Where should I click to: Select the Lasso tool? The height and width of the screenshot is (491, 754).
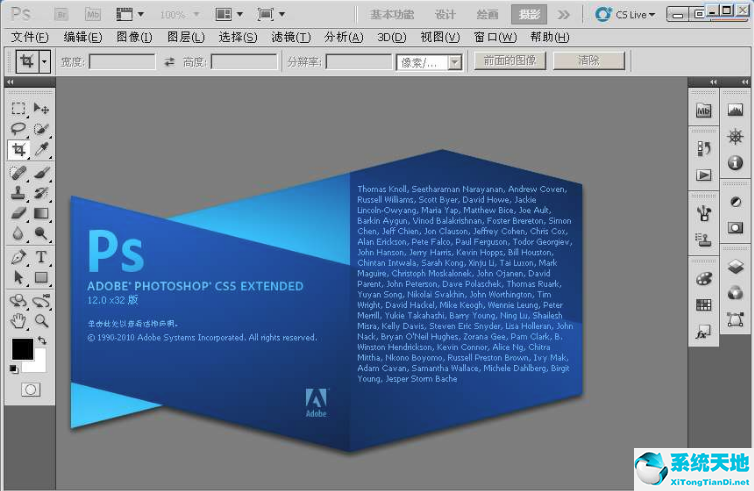click(18, 128)
